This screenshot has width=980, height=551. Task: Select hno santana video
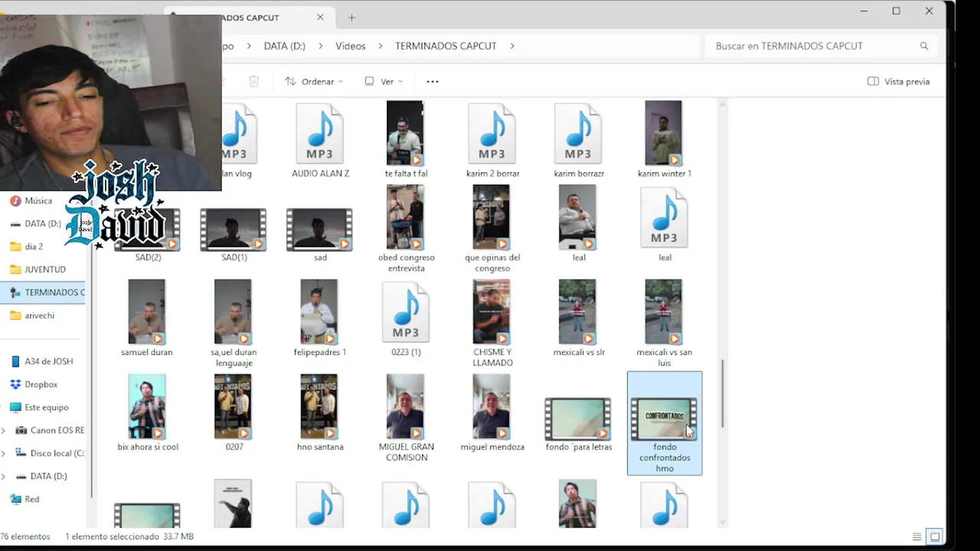(x=320, y=413)
